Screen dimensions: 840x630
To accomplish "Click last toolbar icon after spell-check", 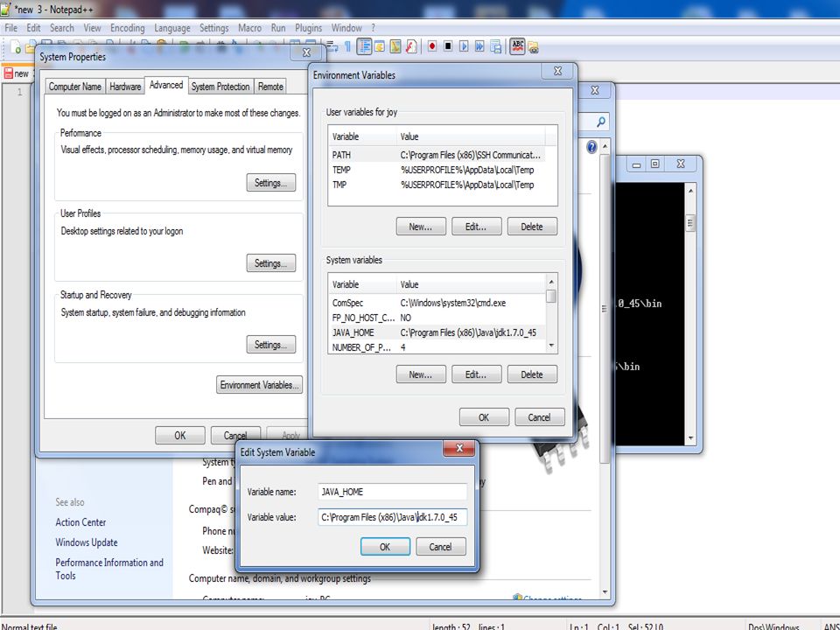I will point(533,47).
